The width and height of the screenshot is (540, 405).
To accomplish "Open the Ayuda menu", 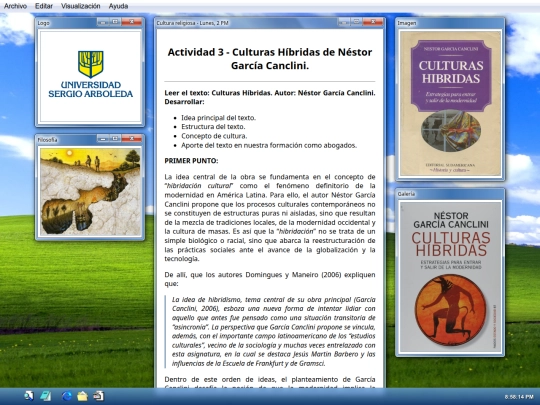I will pyautogui.click(x=118, y=6).
